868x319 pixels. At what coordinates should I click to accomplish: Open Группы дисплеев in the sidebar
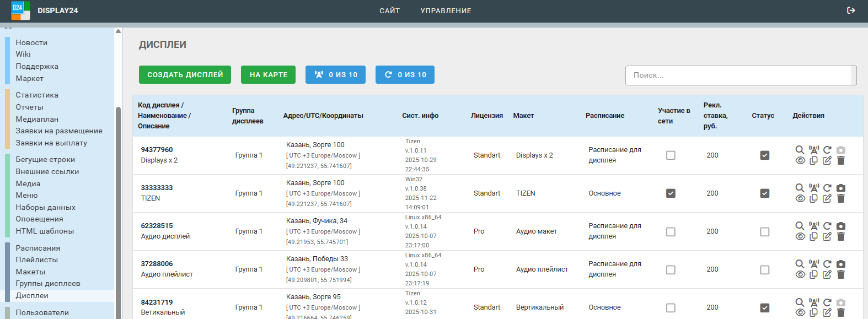coord(48,284)
